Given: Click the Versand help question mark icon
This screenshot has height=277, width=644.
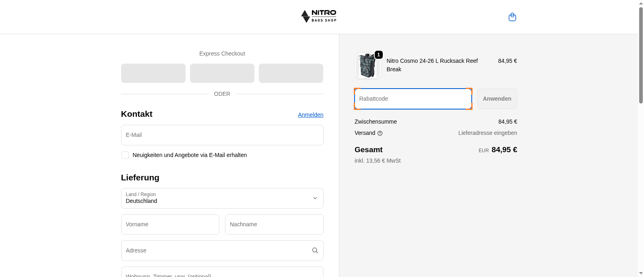Looking at the screenshot, I should 380,133.
